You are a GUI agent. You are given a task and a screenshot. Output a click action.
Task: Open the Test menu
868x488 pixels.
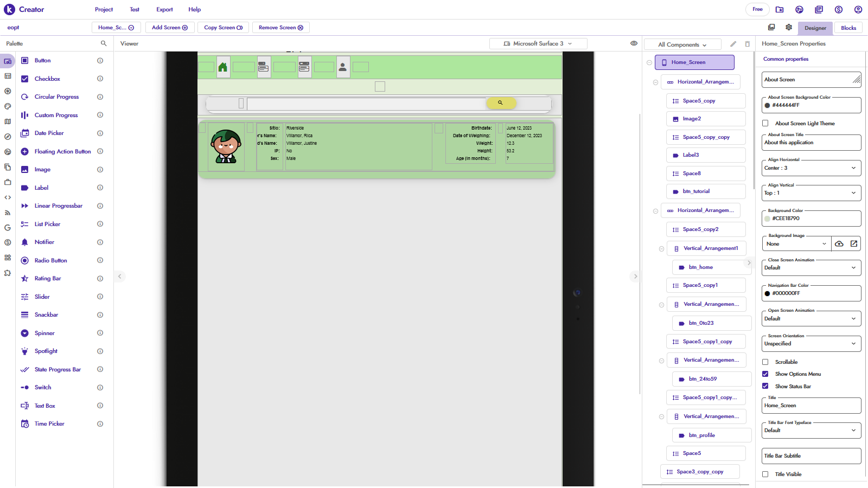click(135, 10)
